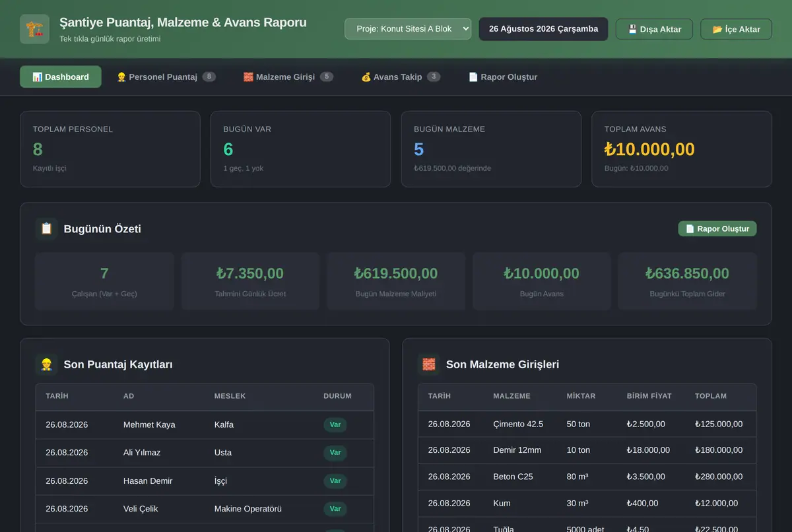Click the Toplam Avans summary card
Image resolution: width=792 pixels, height=532 pixels.
point(682,149)
